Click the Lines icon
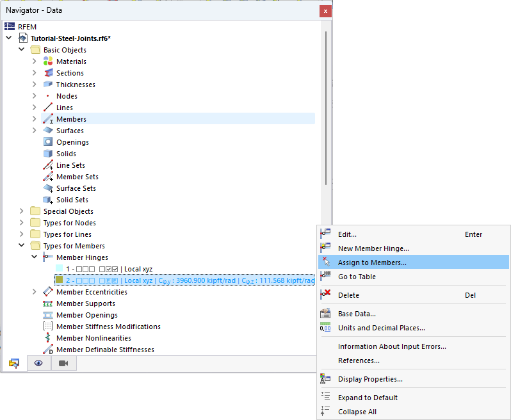Viewport: 511px width, 420px height. tap(48, 107)
